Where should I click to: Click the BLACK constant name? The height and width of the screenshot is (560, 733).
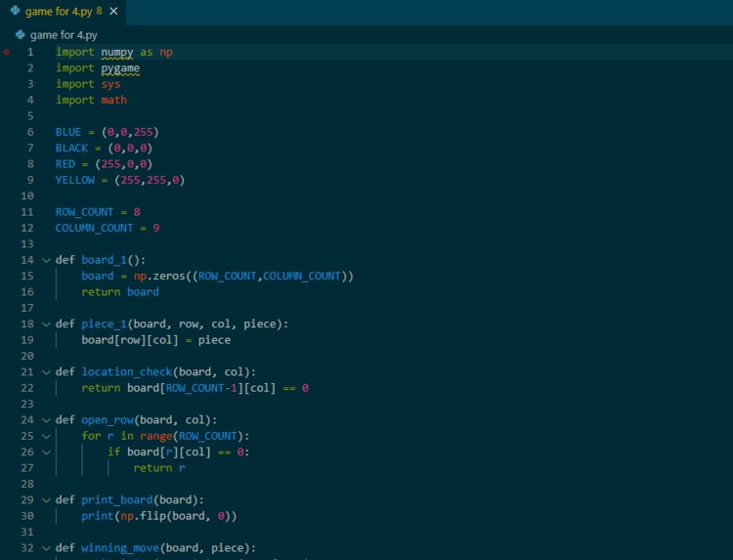click(x=71, y=149)
